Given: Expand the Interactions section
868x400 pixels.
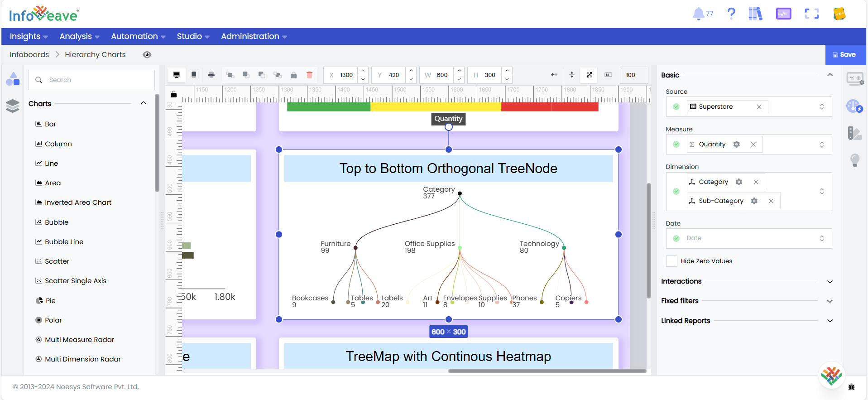Looking at the screenshot, I should click(830, 282).
